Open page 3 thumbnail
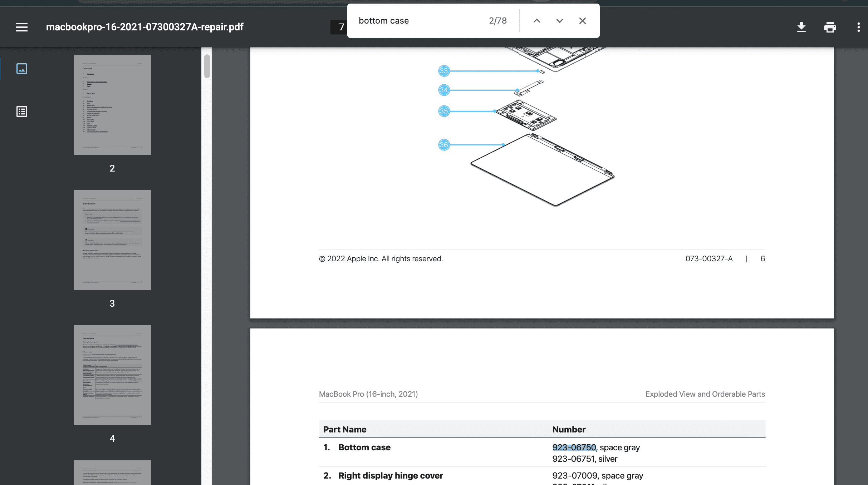The image size is (868, 485). 112,240
